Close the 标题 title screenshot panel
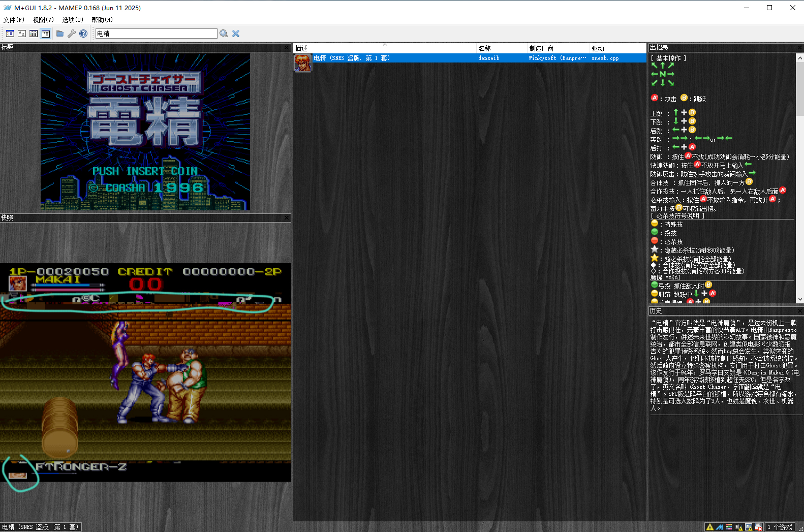 coord(287,47)
